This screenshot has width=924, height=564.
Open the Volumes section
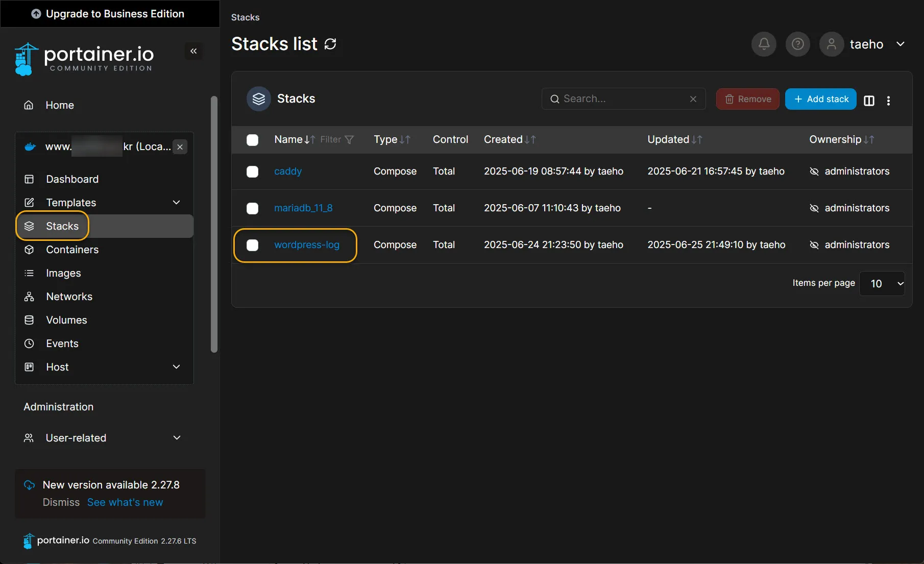pyautogui.click(x=66, y=320)
